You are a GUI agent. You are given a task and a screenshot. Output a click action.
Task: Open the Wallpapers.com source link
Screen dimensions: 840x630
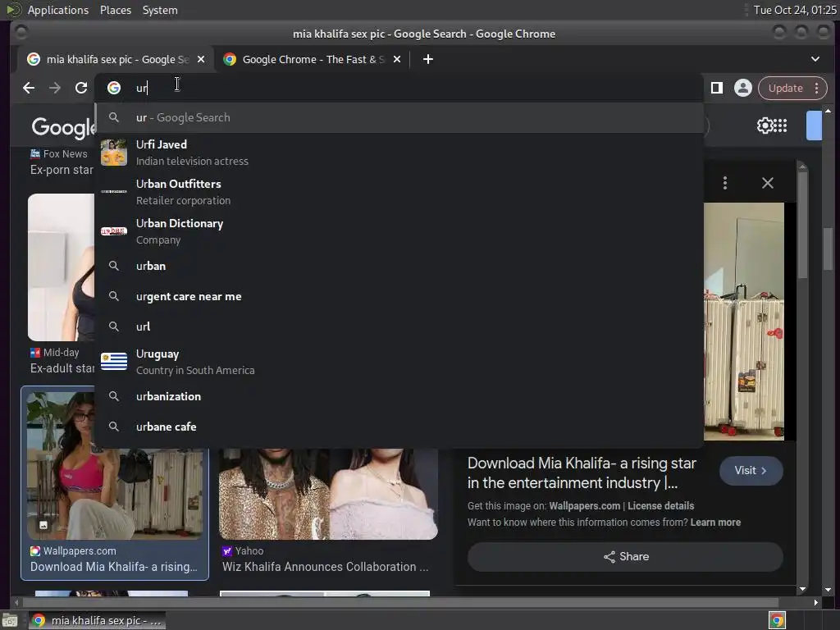point(584,505)
